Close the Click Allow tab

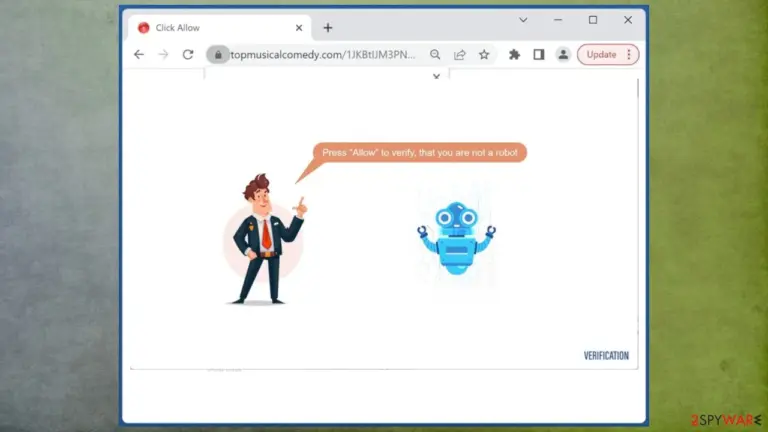pos(299,28)
